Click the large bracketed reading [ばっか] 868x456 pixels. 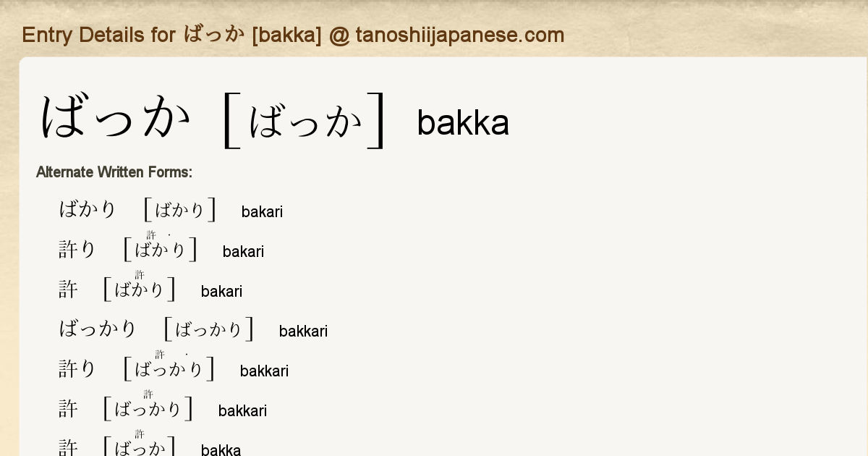coord(305,121)
